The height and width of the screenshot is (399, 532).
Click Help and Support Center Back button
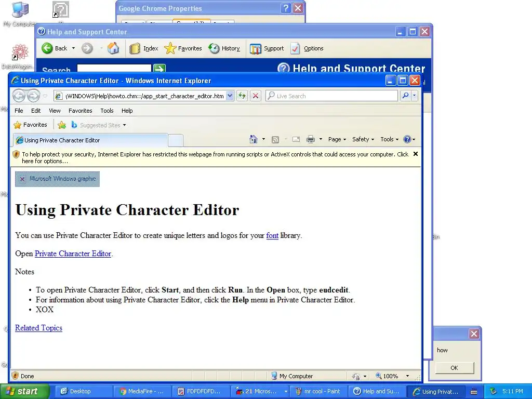(x=54, y=48)
